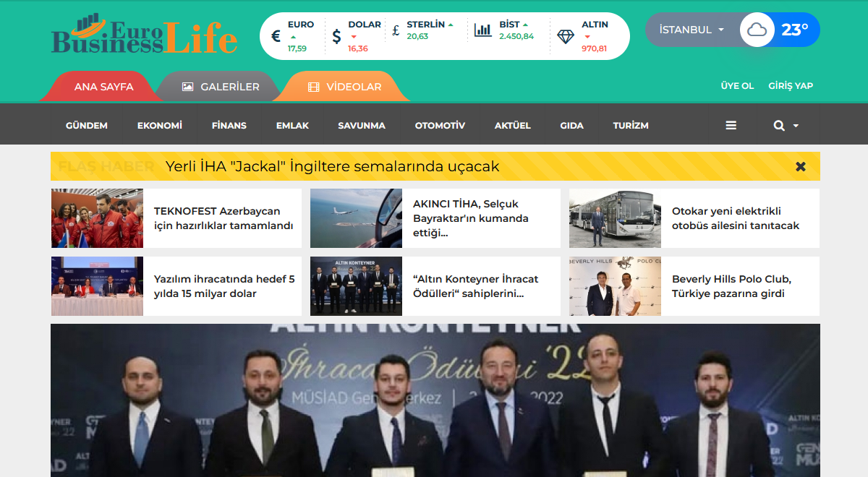Click the Euro currency symbol icon
Screen dimensions: 868x477
(276, 36)
